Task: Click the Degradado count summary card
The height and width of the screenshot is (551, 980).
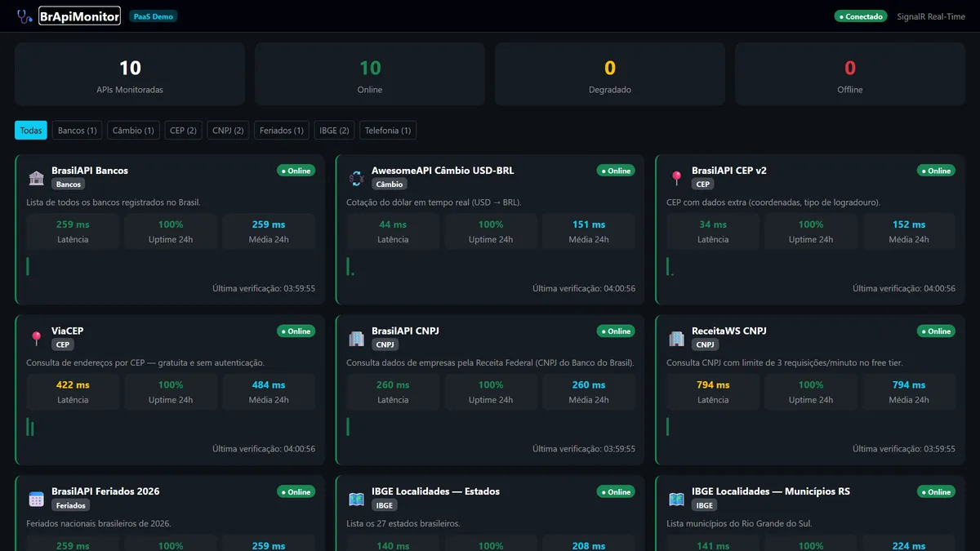Action: pos(610,74)
